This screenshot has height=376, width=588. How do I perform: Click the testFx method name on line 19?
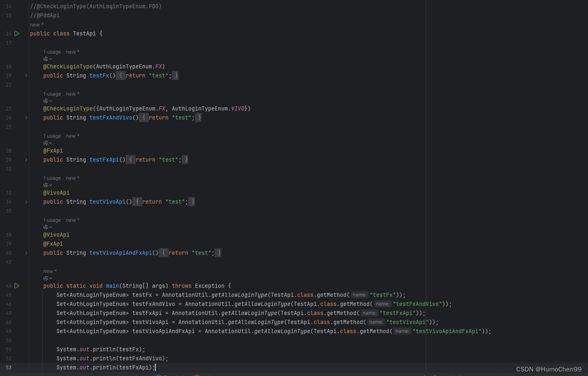[x=99, y=75]
